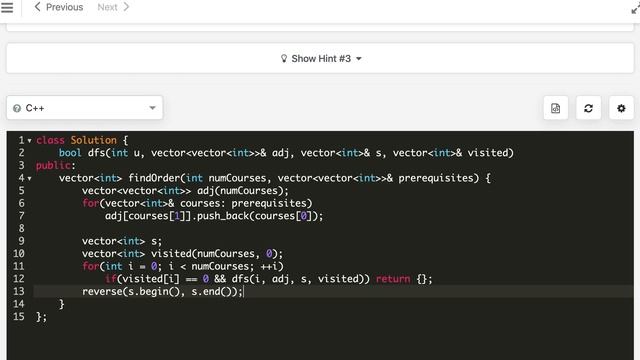Click the code template file icon
Image resolution: width=640 pixels, height=360 pixels.
556,108
